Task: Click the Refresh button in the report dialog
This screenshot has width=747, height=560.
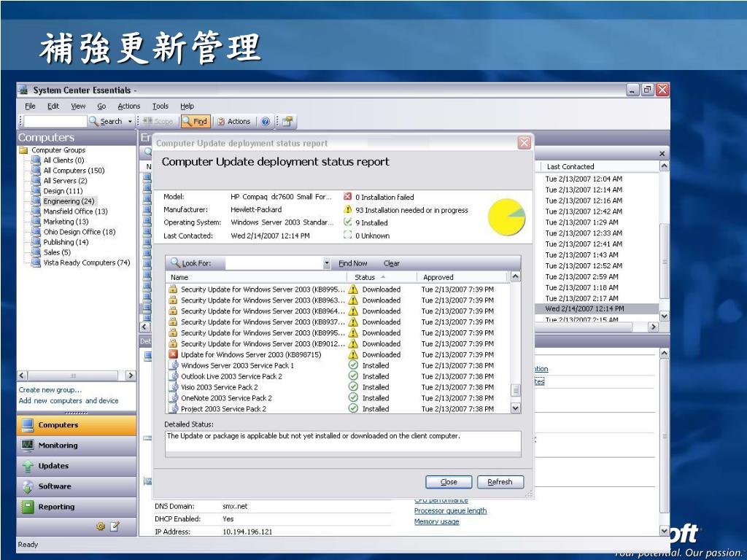Action: coord(500,482)
